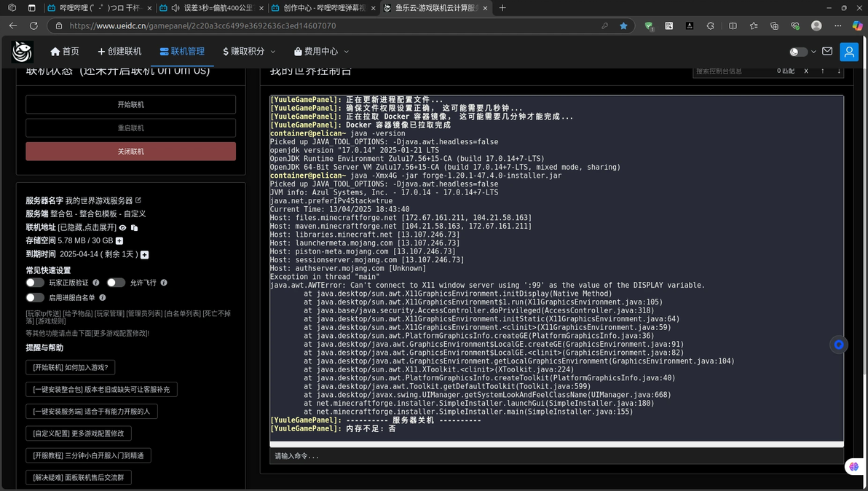This screenshot has width=868, height=491.
Task: Open the favorites list icon
Action: click(x=754, y=25)
